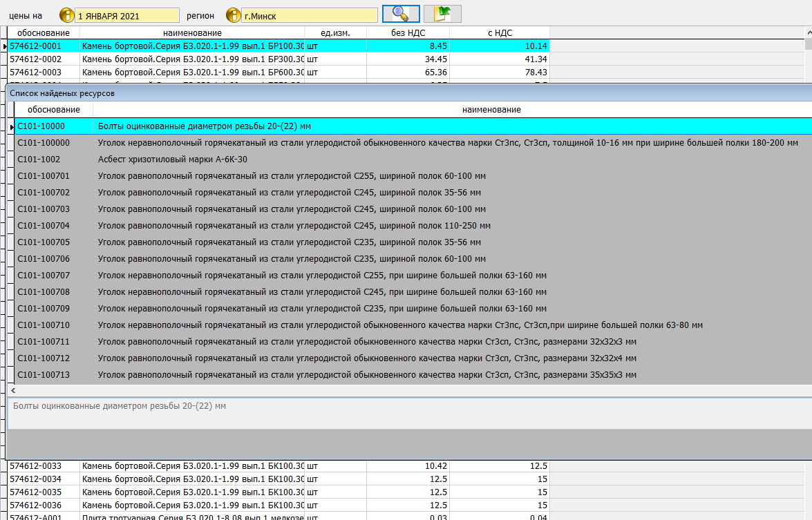The height and width of the screenshot is (520, 812).
Task: Select main table row 574612-0002
Action: 278,59
